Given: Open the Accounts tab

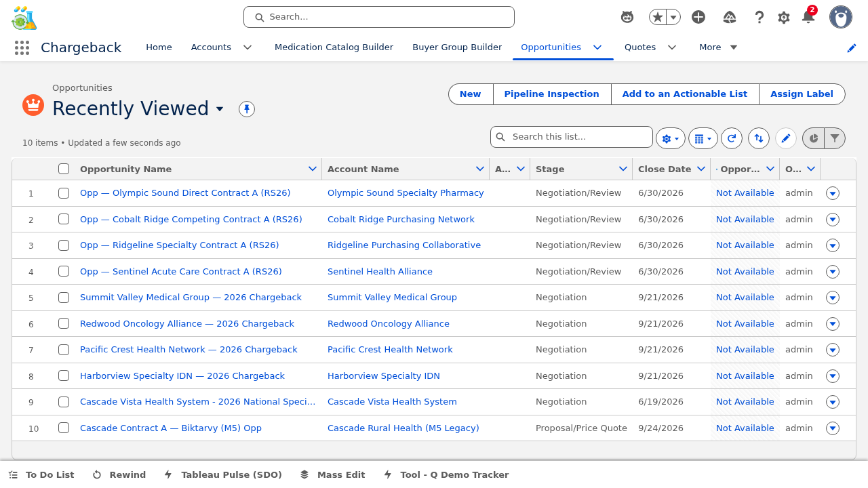Looking at the screenshot, I should click(211, 47).
